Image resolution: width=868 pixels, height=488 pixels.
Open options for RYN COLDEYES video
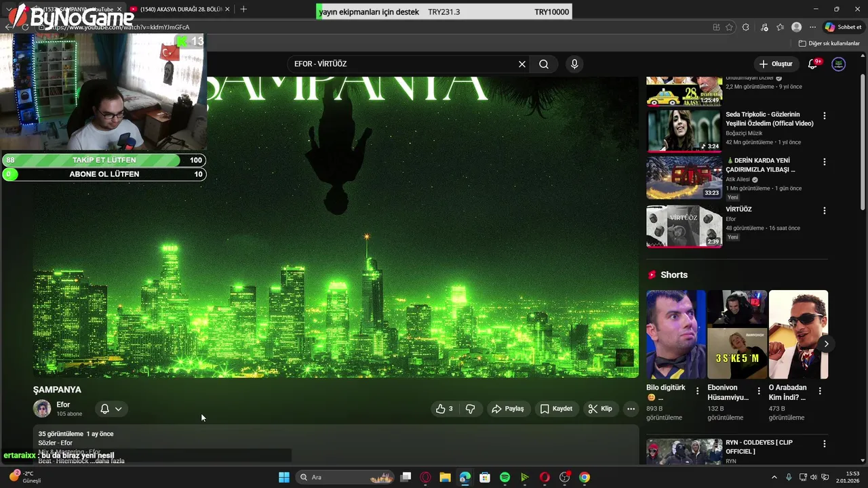tap(825, 444)
